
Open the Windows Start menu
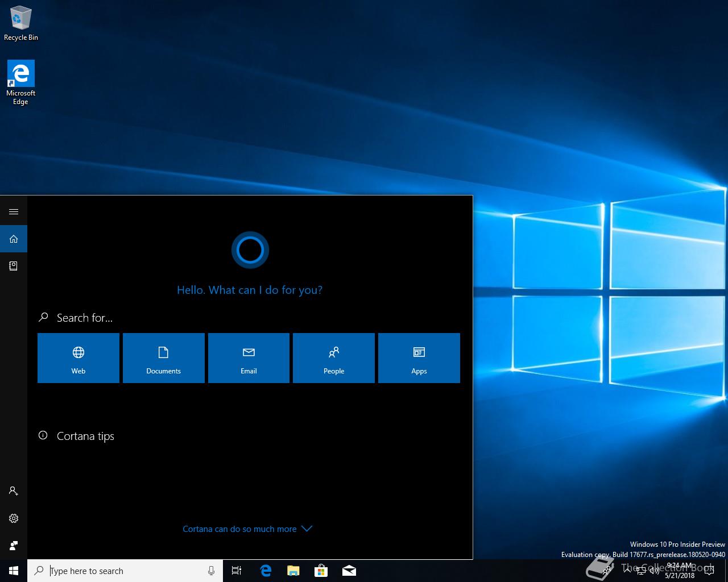[x=14, y=571]
